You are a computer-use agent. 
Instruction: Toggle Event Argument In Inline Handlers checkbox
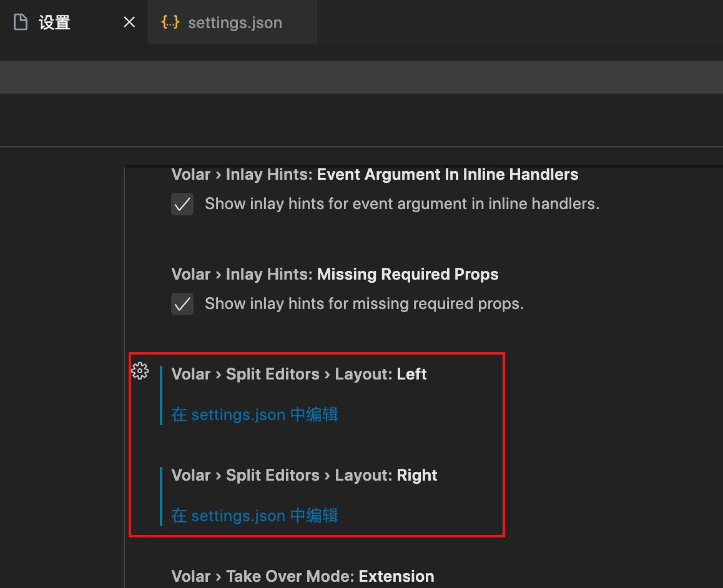[x=182, y=204]
